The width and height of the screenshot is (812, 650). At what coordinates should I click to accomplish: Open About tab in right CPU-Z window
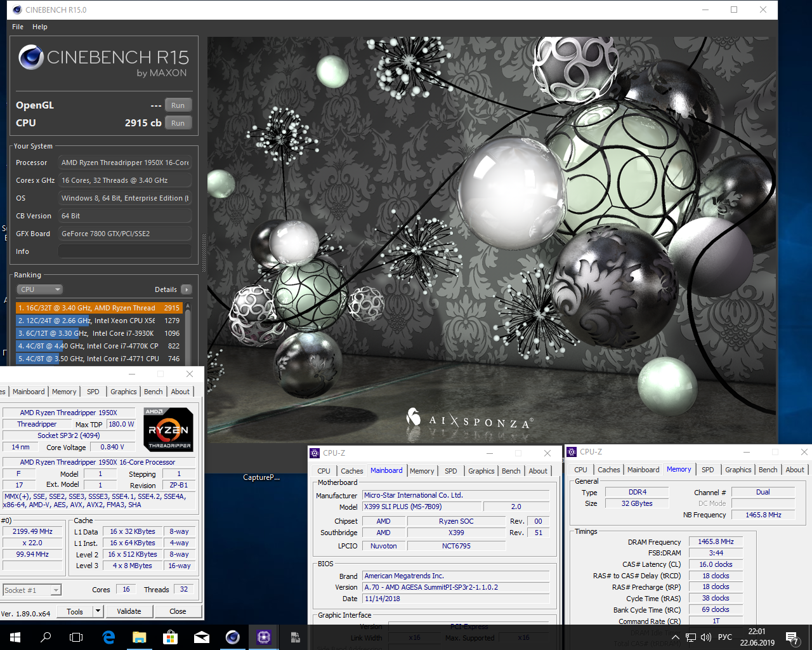795,470
